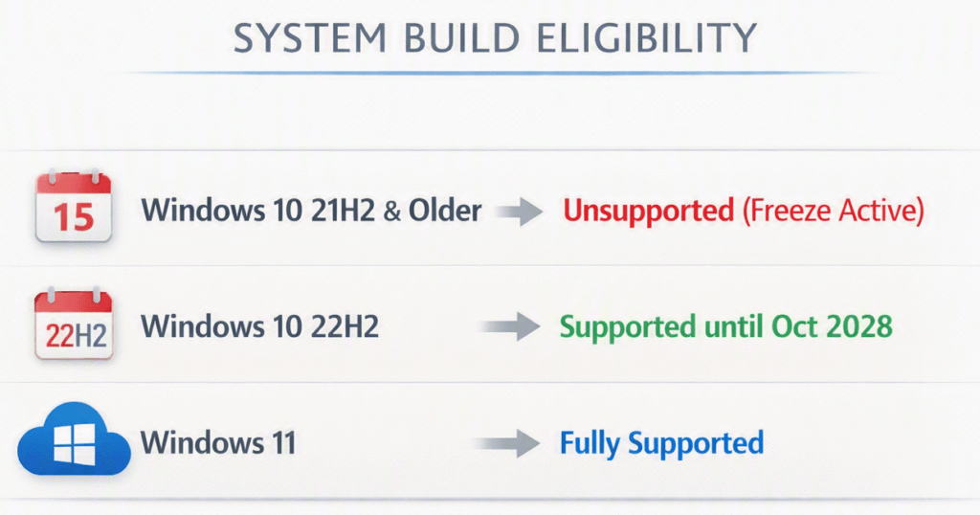
Task: Click arrow next to Windows 10 21H2 & Older
Action: tap(520, 212)
